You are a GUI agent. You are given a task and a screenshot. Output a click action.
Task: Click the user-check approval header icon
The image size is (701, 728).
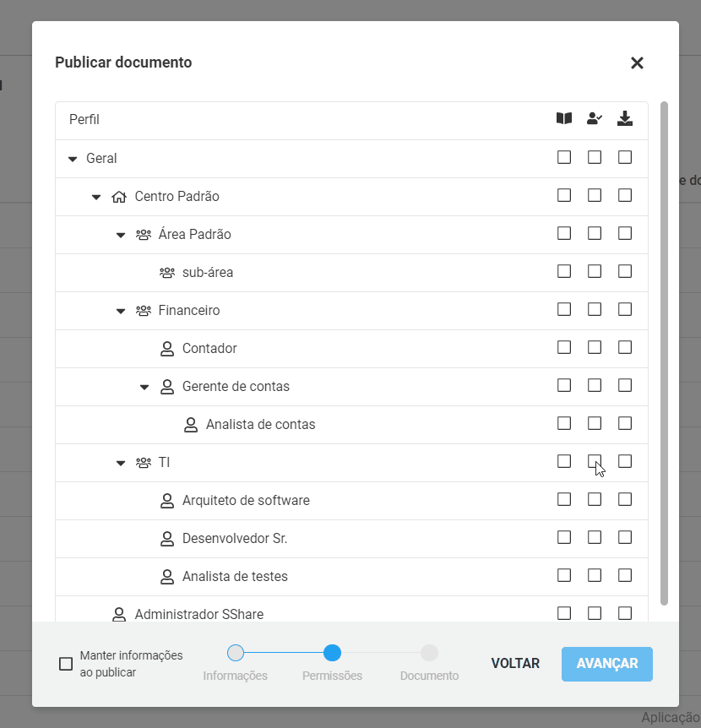(595, 118)
